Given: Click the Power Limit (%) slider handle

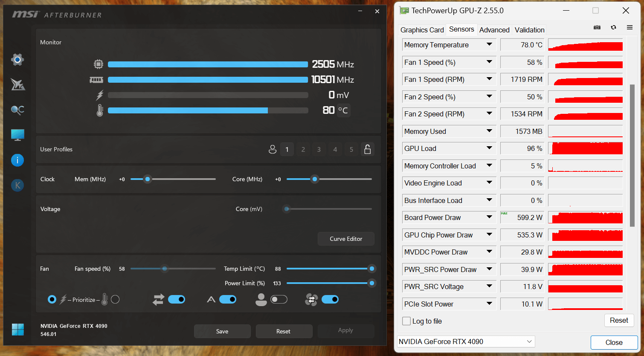Looking at the screenshot, I should [x=372, y=283].
